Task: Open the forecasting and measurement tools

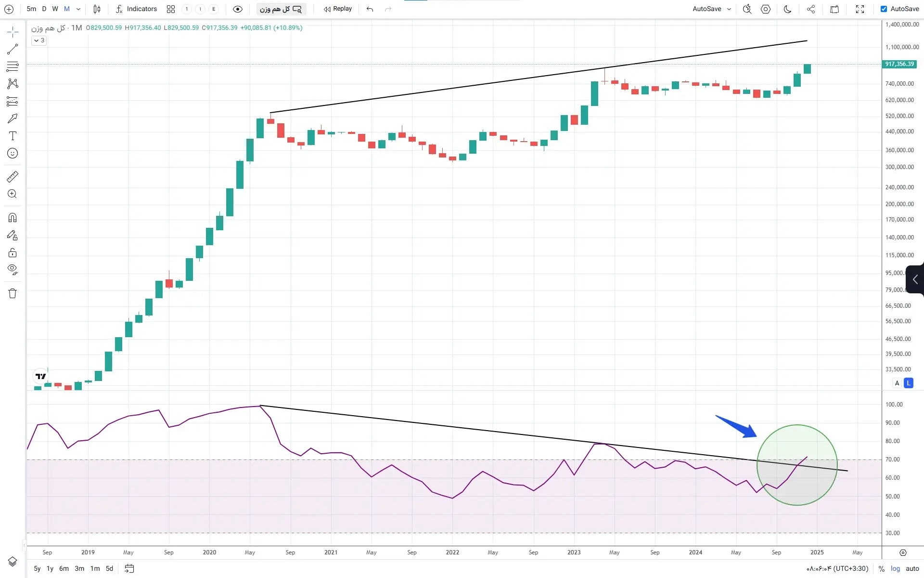Action: (13, 101)
